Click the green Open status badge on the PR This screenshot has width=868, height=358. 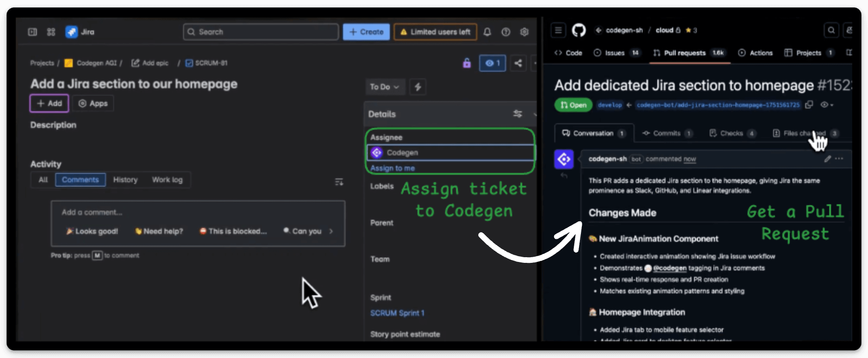(573, 105)
